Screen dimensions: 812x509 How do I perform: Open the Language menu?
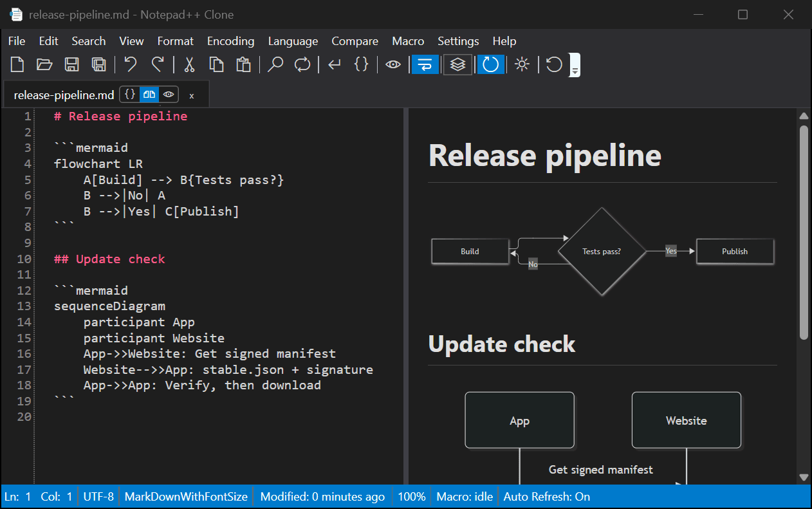tap(293, 41)
